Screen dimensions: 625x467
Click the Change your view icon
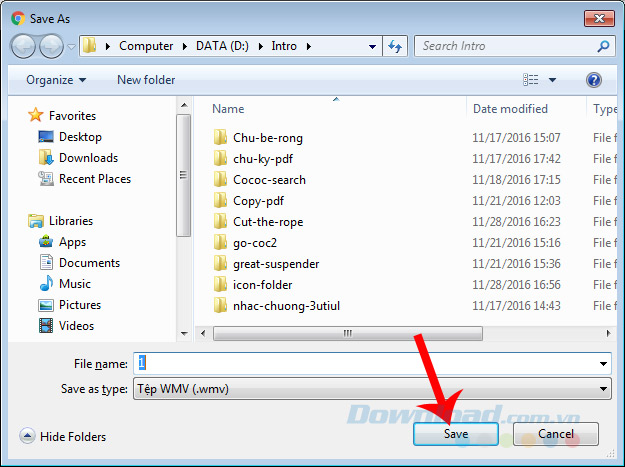coord(531,80)
